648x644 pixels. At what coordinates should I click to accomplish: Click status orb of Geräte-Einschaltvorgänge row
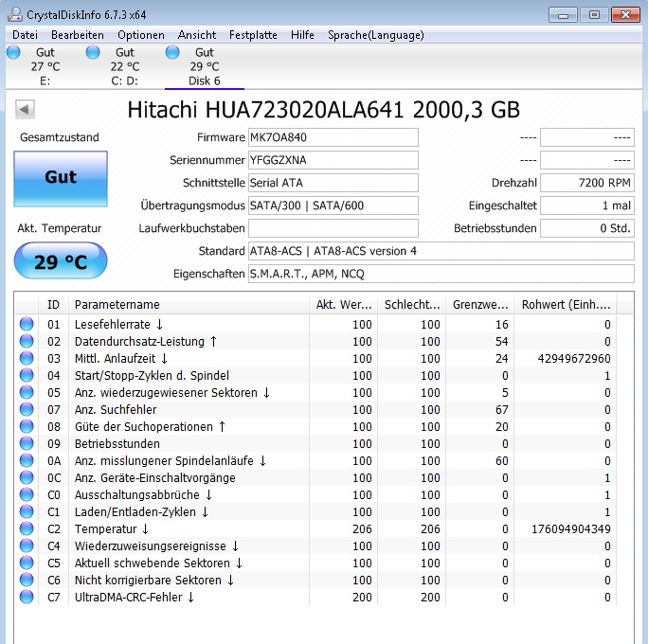[27, 477]
